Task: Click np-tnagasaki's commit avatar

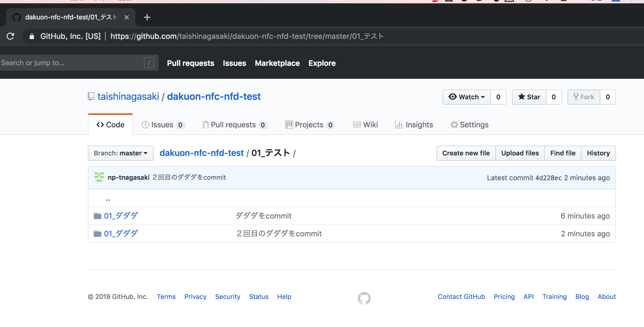Action: (99, 177)
